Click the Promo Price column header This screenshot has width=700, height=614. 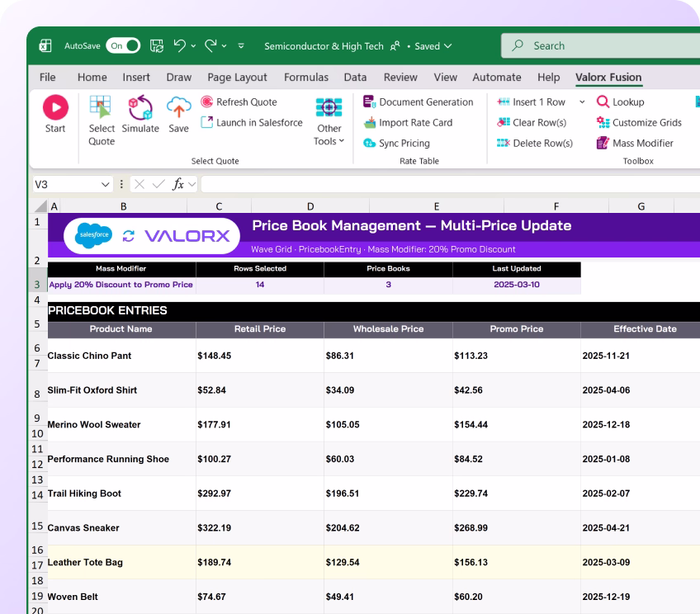coord(517,328)
